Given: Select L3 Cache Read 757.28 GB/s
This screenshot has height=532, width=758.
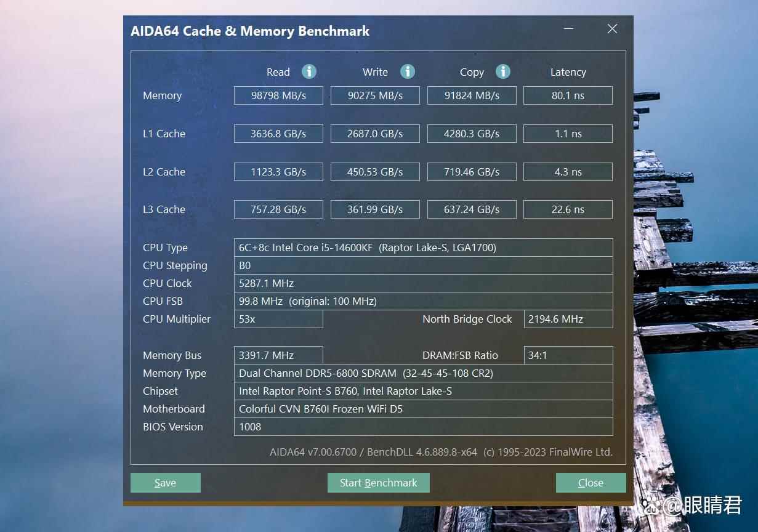Looking at the screenshot, I should tap(278, 209).
